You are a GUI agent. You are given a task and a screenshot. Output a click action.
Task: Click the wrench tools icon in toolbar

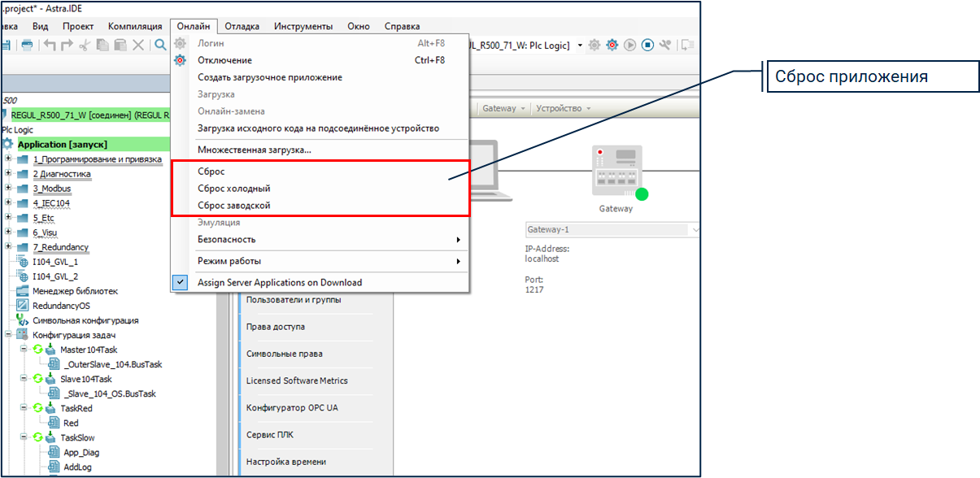pos(665,45)
